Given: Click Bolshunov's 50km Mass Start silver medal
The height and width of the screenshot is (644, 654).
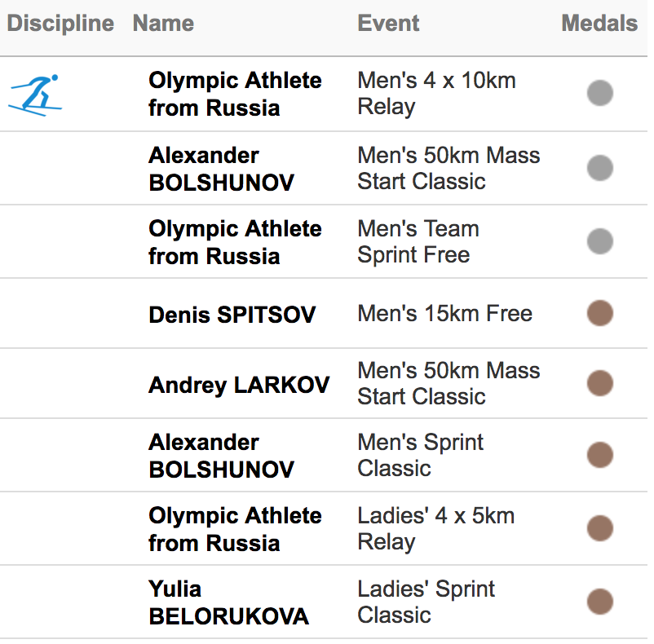Looking at the screenshot, I should pyautogui.click(x=600, y=168).
